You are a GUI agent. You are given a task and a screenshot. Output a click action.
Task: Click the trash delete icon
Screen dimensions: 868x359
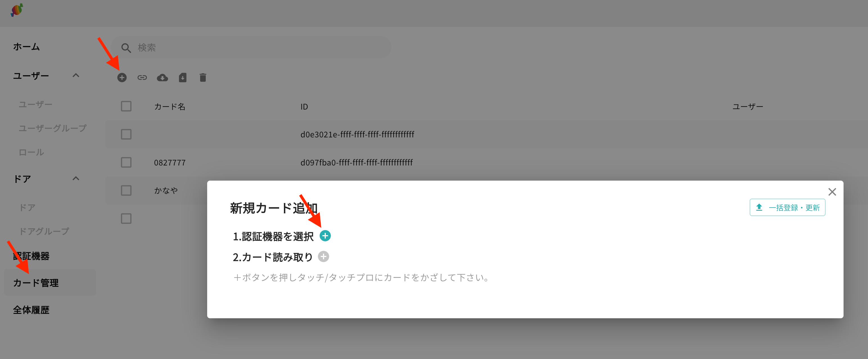click(203, 78)
